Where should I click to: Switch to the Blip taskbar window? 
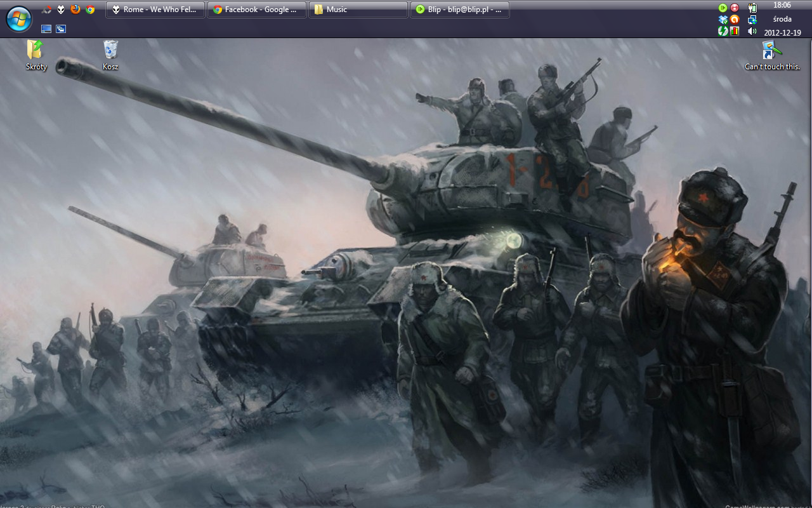coord(460,10)
